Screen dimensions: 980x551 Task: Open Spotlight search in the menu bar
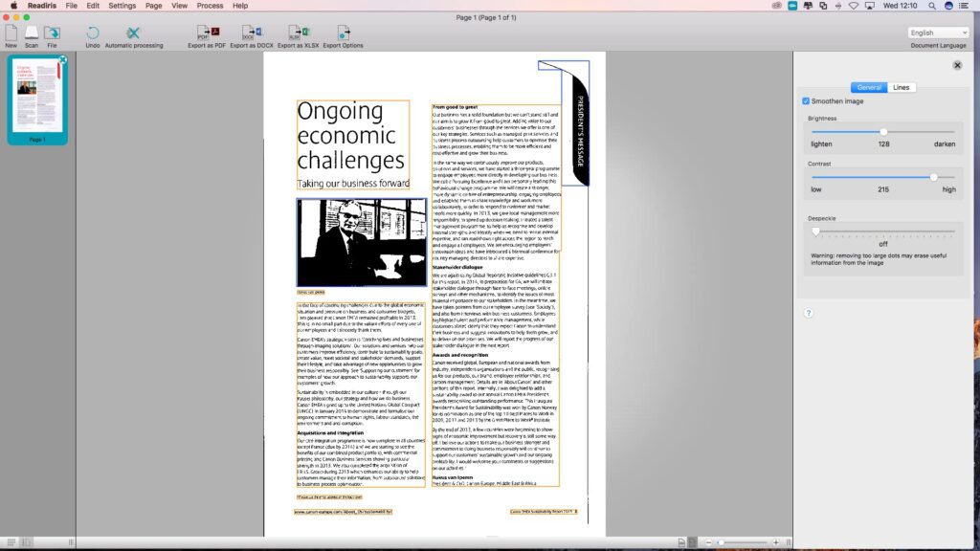[932, 6]
